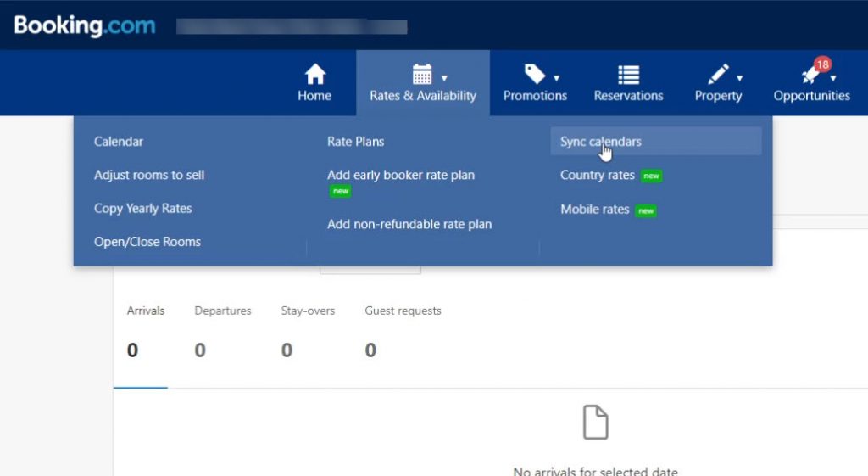Open the Open/Close Rooms menu item

point(147,242)
